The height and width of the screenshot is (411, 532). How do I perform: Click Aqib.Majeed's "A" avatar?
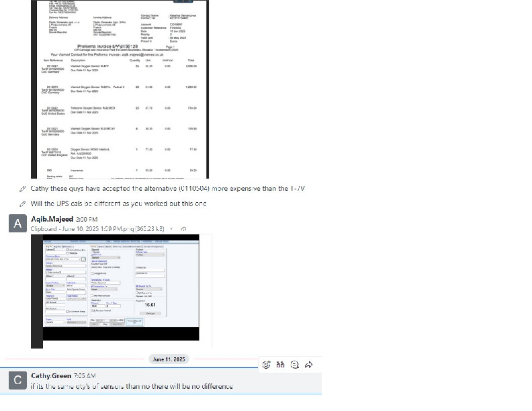[x=19, y=224]
